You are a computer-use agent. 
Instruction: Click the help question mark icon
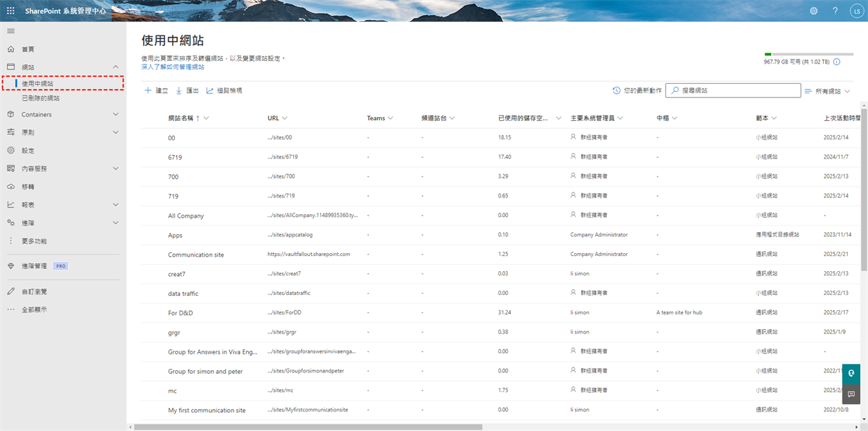[x=835, y=11]
